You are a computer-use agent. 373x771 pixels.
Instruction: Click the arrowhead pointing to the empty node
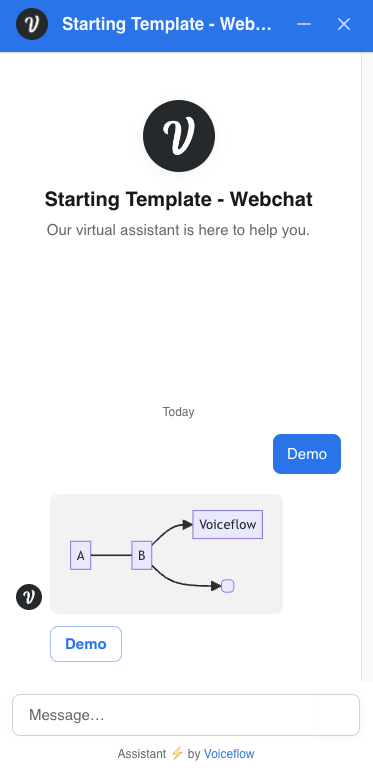tap(216, 586)
